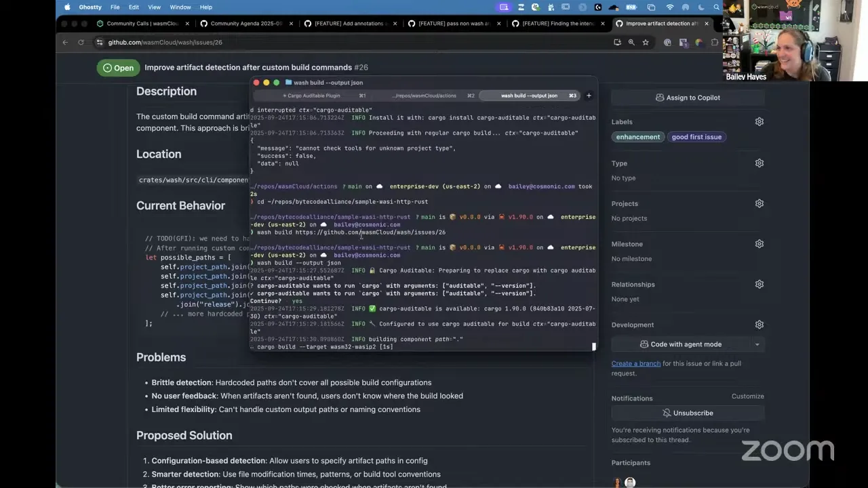Click terminal line 'cd ~/repos/bytecodealliance/sample-wasi-http-rust'
This screenshot has height=488, width=868.
click(342, 202)
